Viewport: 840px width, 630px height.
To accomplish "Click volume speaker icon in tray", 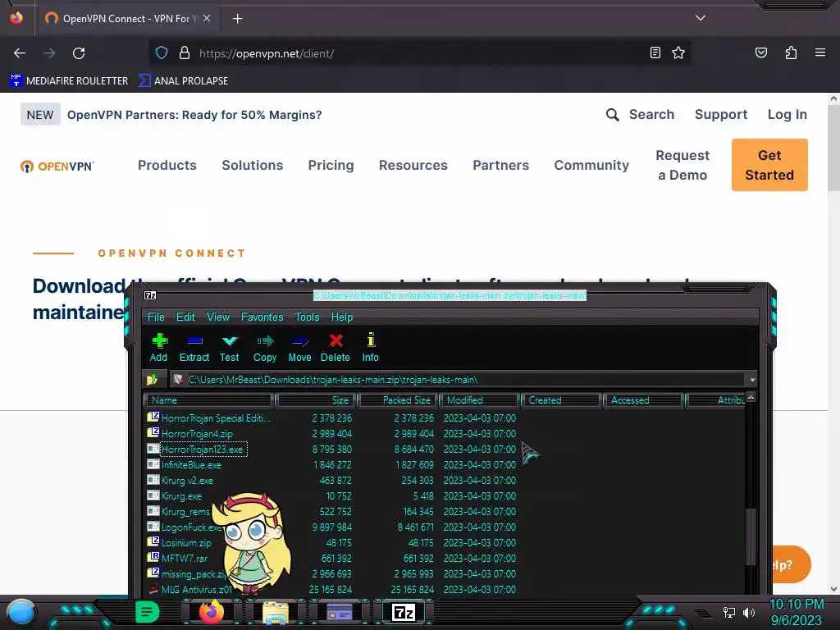I will click(x=749, y=612).
